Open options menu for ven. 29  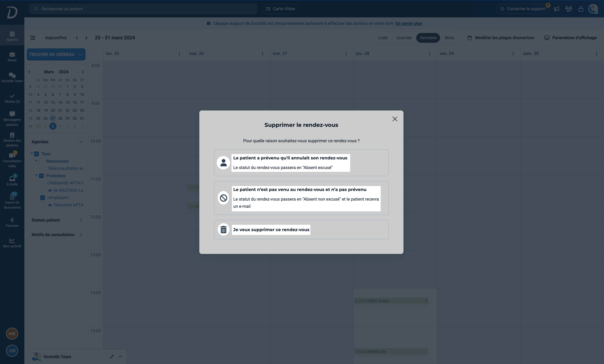click(x=513, y=53)
